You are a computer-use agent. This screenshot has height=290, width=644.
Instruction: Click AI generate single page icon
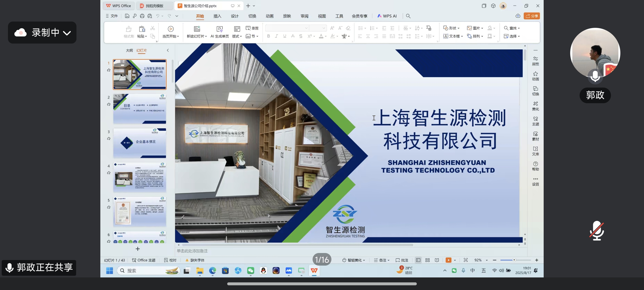coord(219,29)
